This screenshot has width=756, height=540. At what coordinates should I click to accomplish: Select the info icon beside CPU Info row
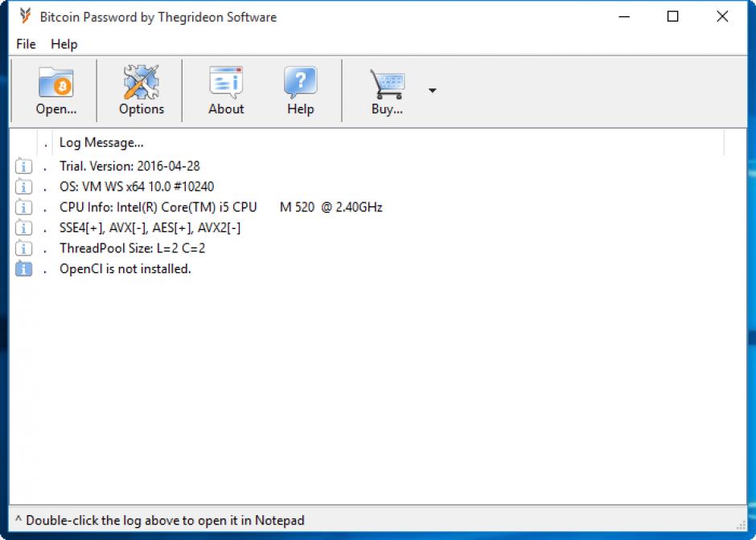[x=23, y=207]
